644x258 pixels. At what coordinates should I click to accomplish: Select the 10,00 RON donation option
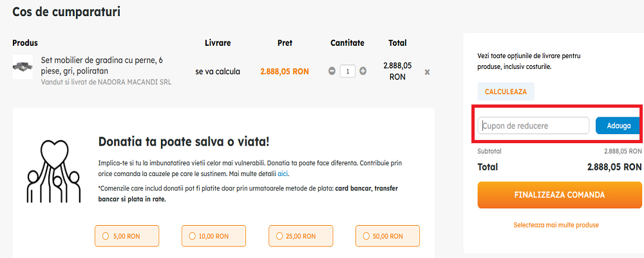214,236
